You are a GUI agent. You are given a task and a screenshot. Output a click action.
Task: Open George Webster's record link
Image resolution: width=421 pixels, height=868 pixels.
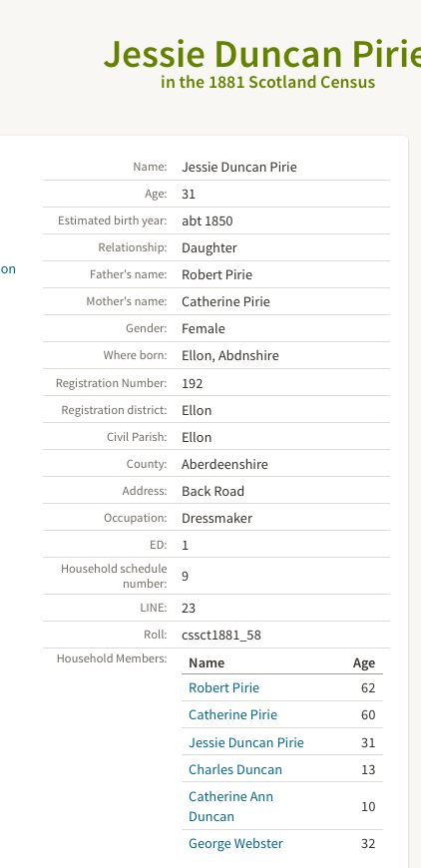(x=235, y=844)
